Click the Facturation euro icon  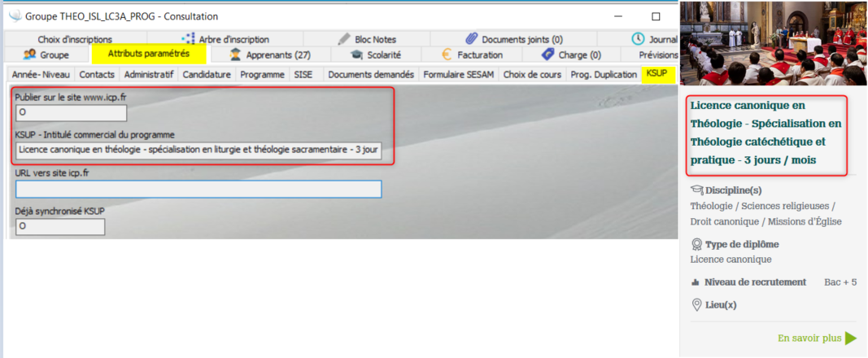(447, 55)
